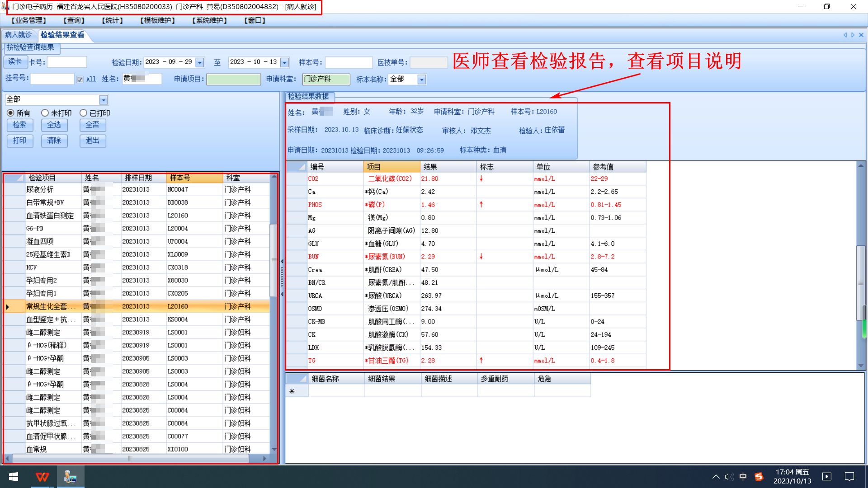Toggle the All checkbox
Viewport: 868px width, 488px height.
(80, 80)
